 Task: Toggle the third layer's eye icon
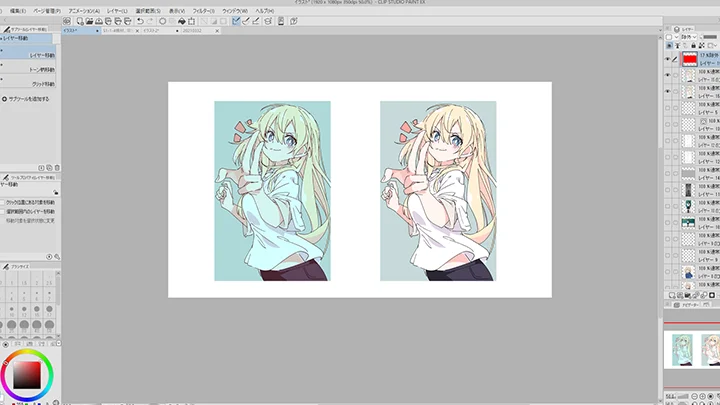[x=668, y=91]
